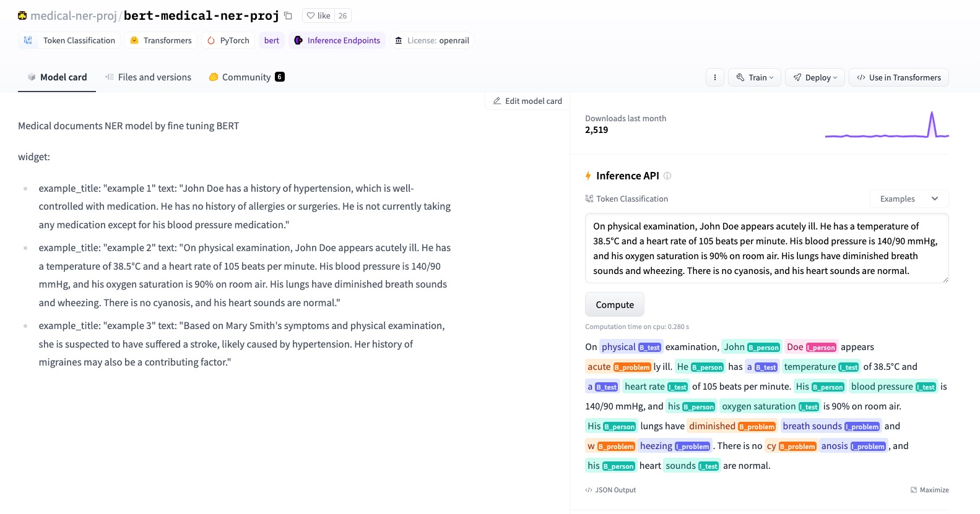Open the Transformers library tag
Screen dimensions: 980x514
click(x=161, y=40)
